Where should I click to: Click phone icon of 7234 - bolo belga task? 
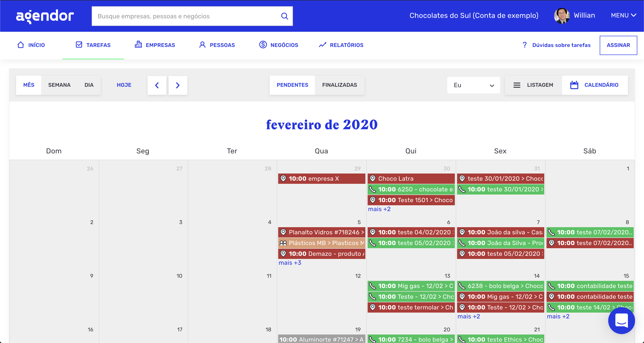pyautogui.click(x=373, y=339)
